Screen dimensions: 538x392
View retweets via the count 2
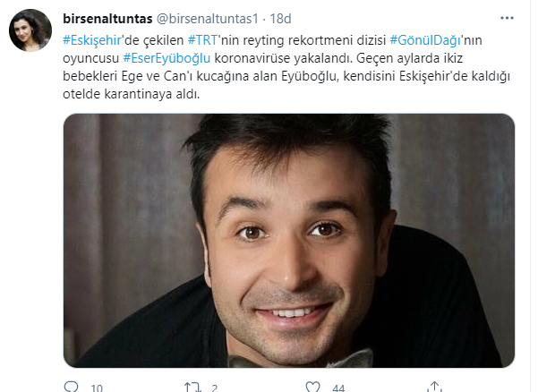click(215, 388)
